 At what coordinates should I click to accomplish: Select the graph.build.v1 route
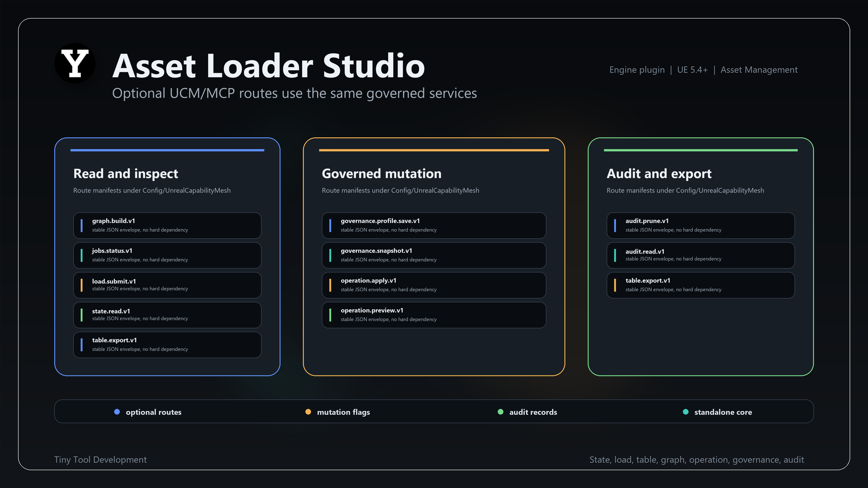pyautogui.click(x=167, y=225)
